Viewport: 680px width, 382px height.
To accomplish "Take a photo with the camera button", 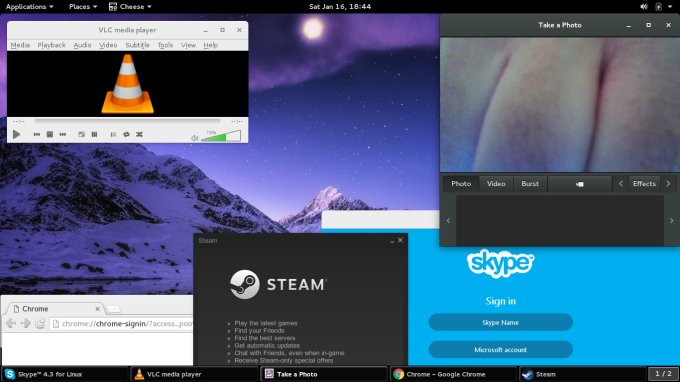I will click(x=580, y=184).
